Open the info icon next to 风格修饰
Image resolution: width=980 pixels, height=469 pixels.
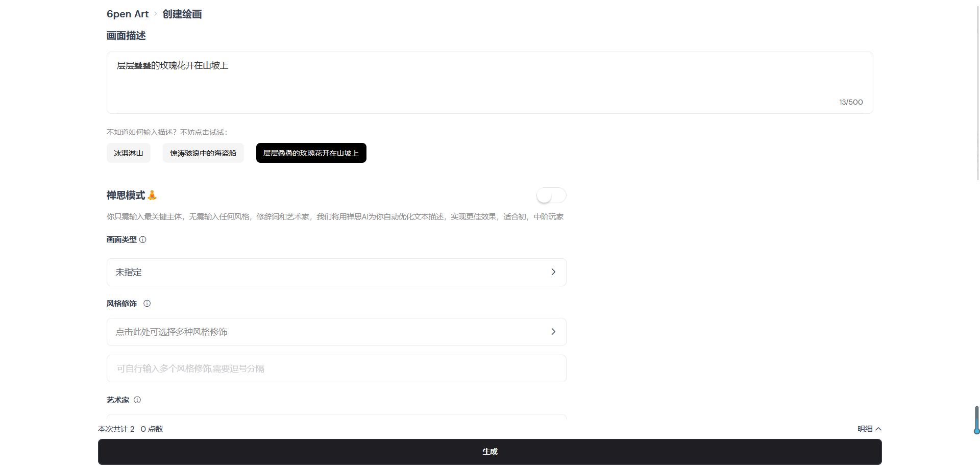[x=147, y=303]
